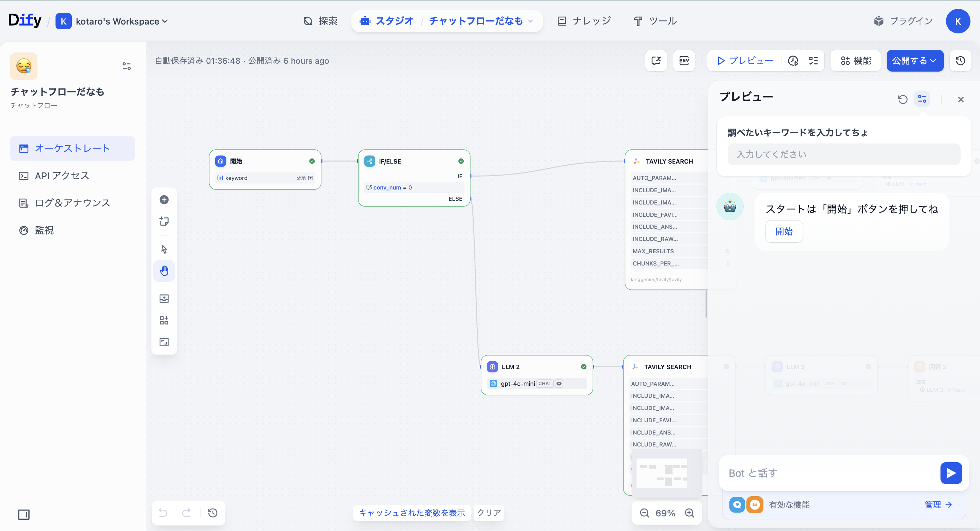
Task: Open the ツール tab
Action: [655, 21]
